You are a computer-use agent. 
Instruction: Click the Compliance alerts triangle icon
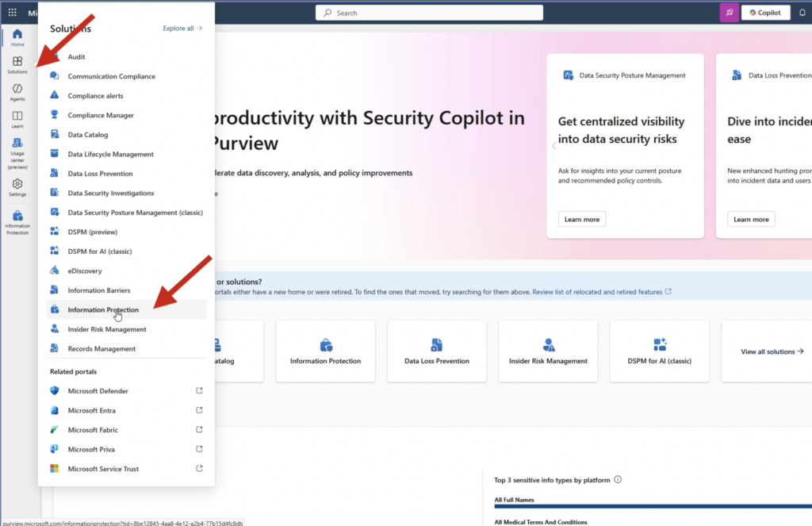(55, 95)
